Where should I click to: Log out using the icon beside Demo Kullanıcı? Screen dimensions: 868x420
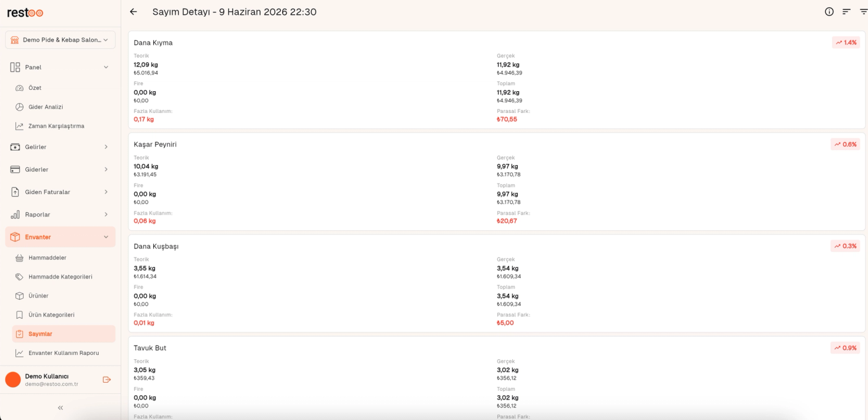click(x=107, y=380)
